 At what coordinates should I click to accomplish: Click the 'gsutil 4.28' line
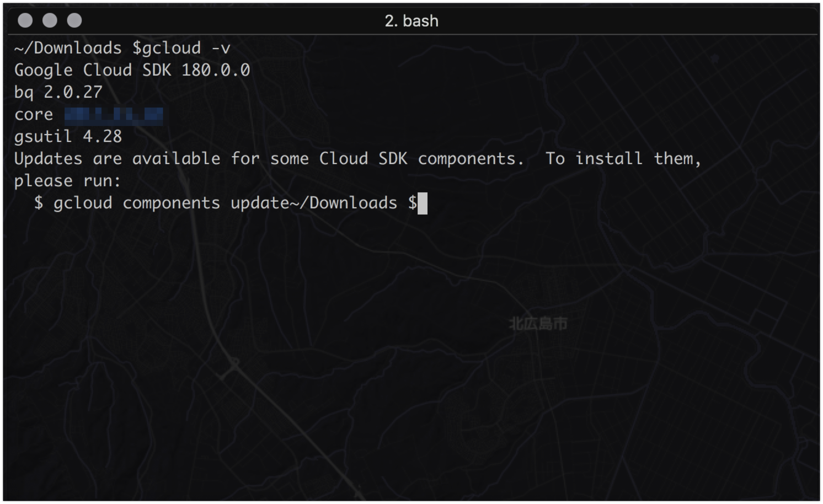[x=68, y=137]
